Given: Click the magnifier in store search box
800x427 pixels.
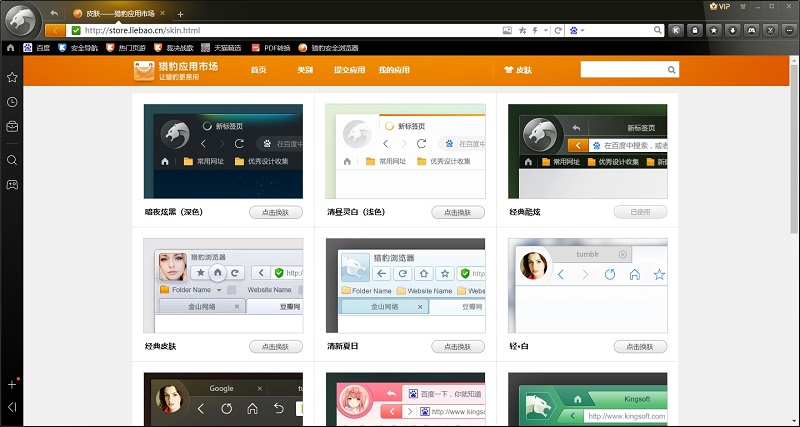Looking at the screenshot, I should [x=671, y=70].
